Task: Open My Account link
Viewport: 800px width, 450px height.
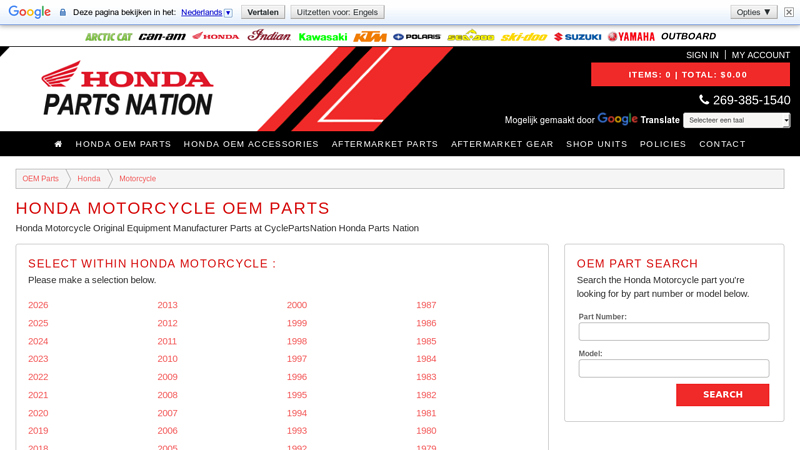Action: (761, 55)
